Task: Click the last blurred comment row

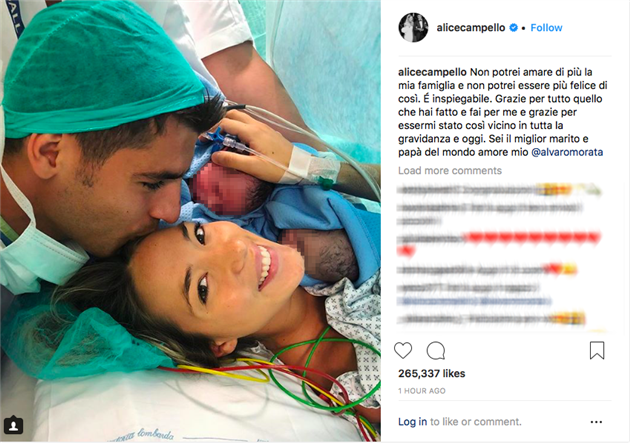Action: pos(491,319)
